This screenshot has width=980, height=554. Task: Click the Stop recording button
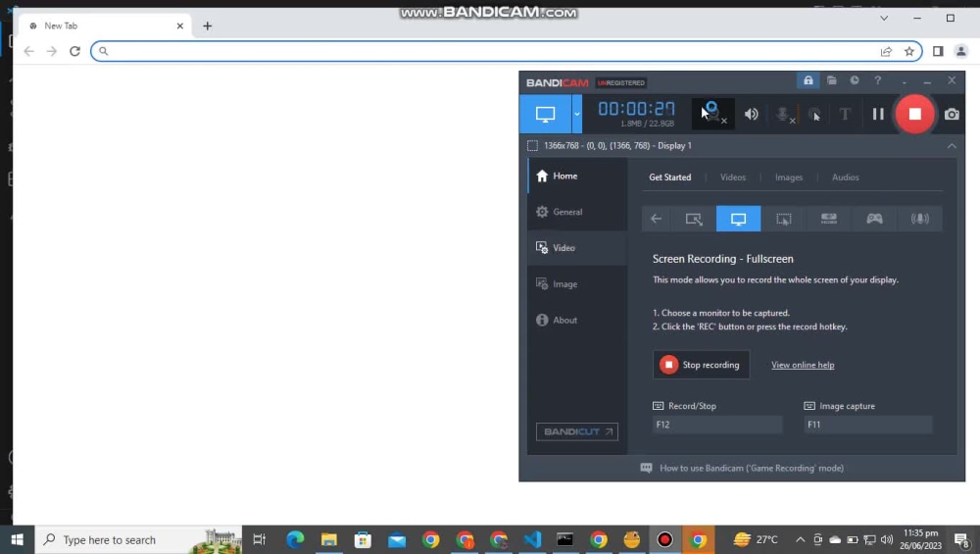(x=702, y=365)
